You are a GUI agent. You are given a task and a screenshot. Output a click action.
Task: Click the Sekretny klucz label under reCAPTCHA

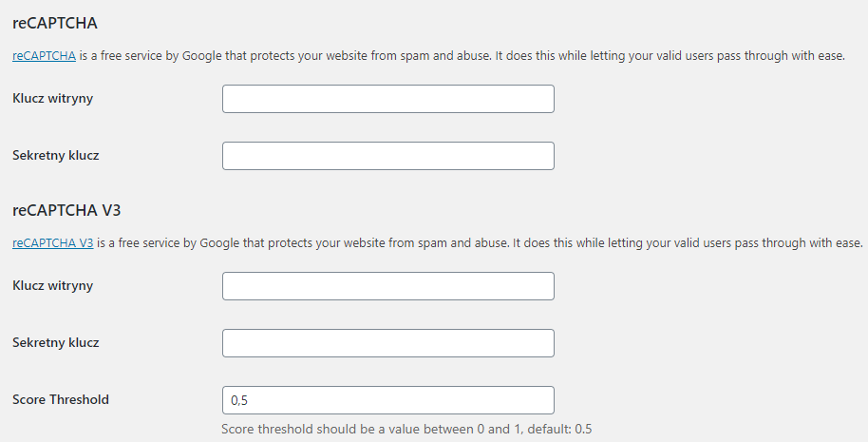[56, 155]
